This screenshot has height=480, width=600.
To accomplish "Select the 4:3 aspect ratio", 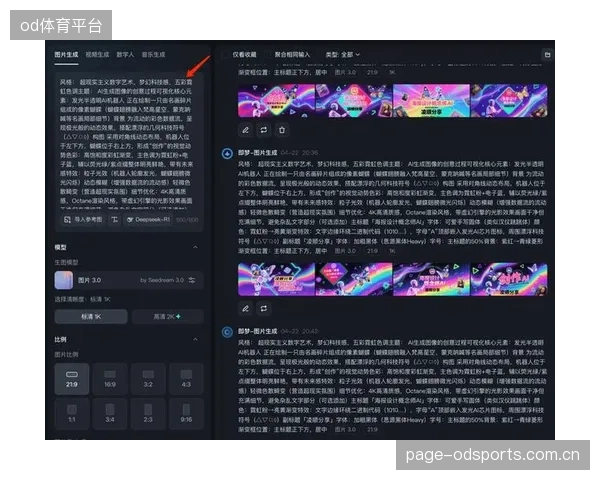I will point(186,379).
